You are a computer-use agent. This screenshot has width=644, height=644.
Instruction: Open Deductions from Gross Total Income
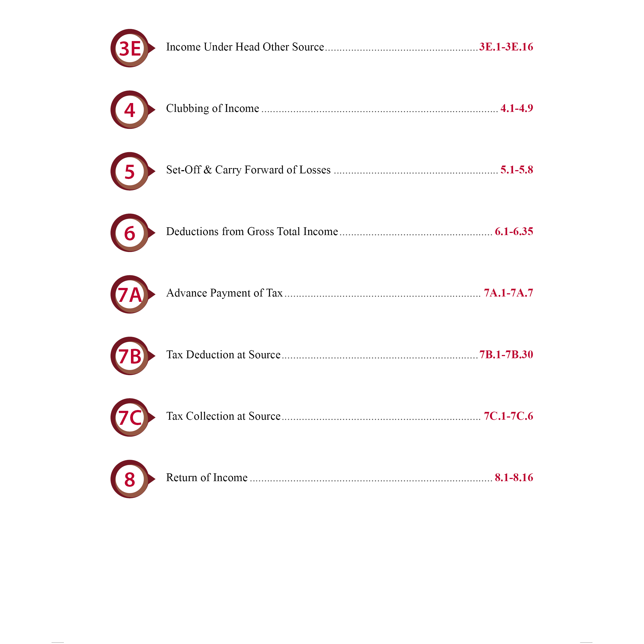click(252, 232)
